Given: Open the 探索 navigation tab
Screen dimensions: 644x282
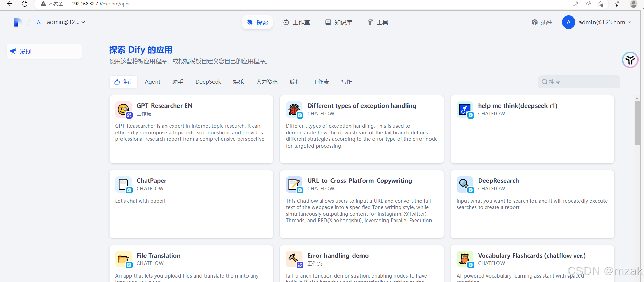Looking at the screenshot, I should click(257, 22).
